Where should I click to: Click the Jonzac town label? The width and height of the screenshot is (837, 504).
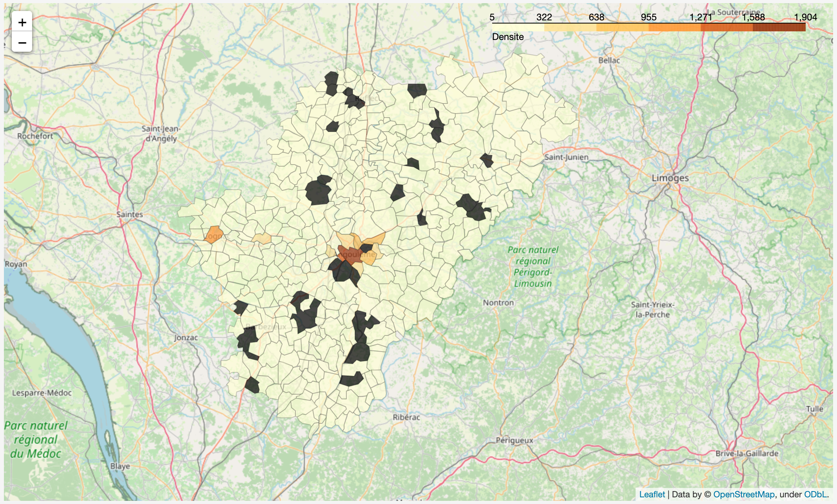[x=186, y=337]
